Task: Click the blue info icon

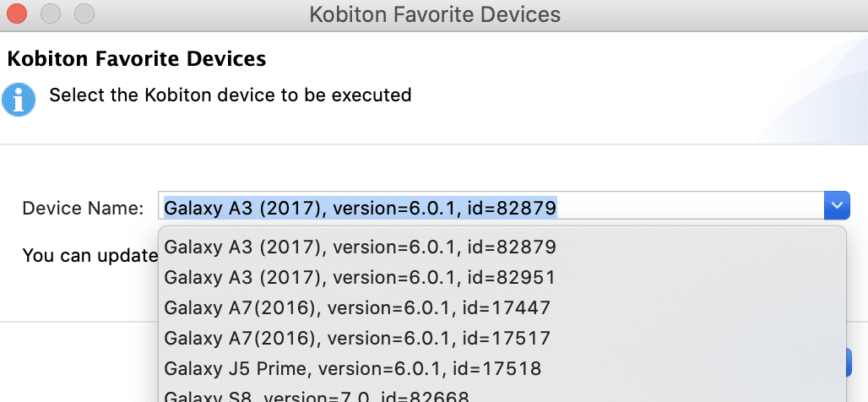Action: point(19,99)
